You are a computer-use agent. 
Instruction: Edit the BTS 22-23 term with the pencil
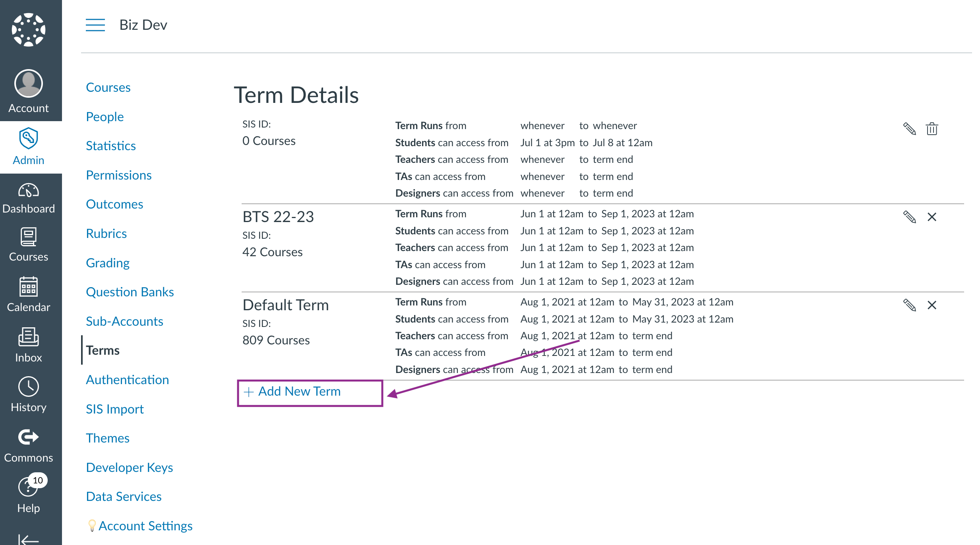[x=909, y=217]
